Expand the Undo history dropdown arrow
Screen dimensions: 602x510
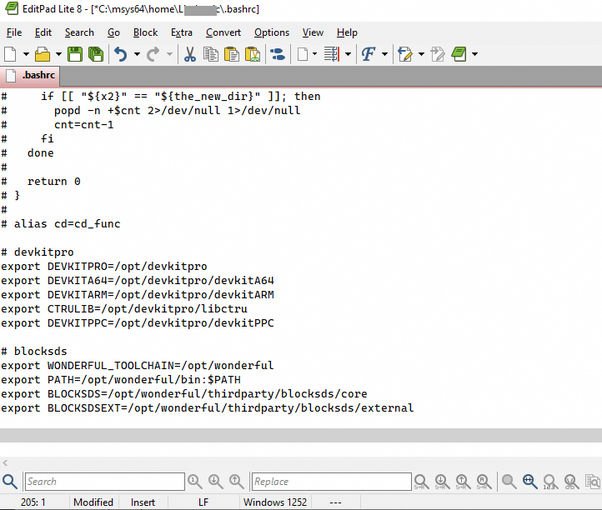point(137,54)
